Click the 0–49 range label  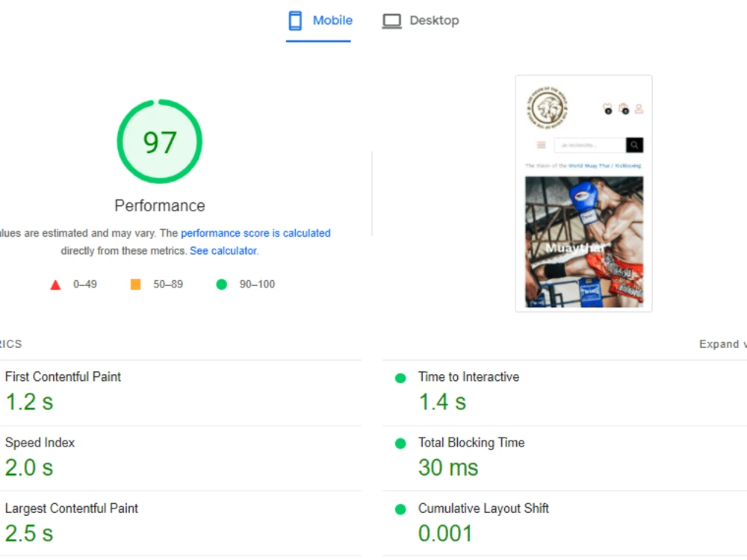pyautogui.click(x=85, y=284)
